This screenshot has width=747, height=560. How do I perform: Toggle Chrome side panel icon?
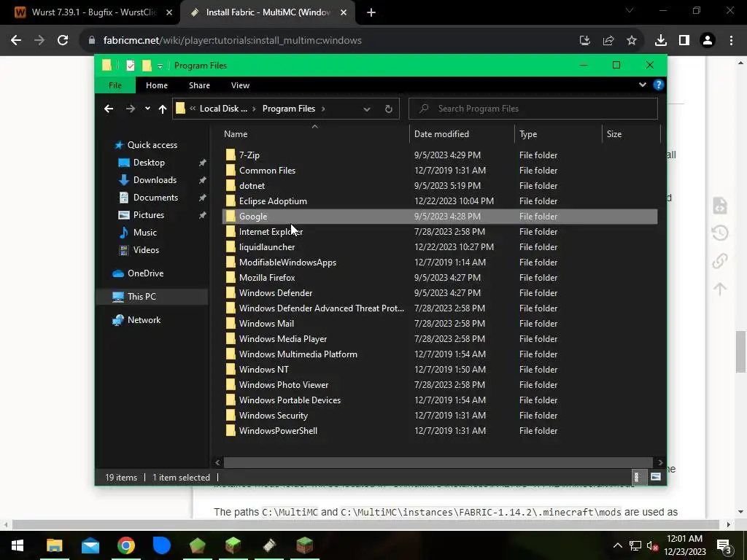point(684,41)
